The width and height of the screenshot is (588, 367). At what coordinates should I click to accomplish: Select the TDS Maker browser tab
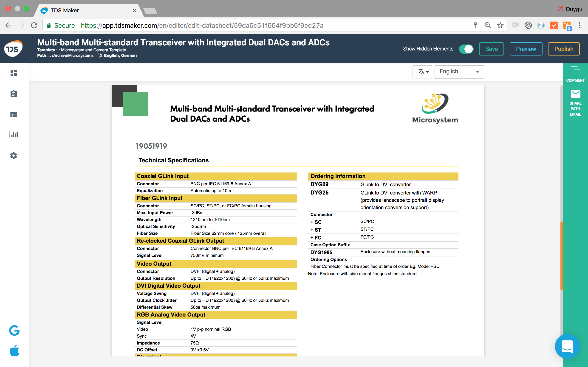tap(88, 11)
